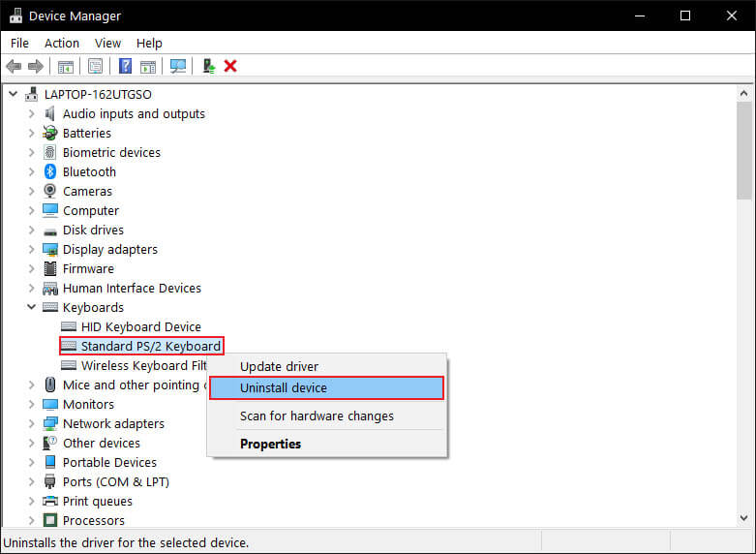The height and width of the screenshot is (554, 756).
Task: Click the Network adapters icon
Action: point(50,423)
